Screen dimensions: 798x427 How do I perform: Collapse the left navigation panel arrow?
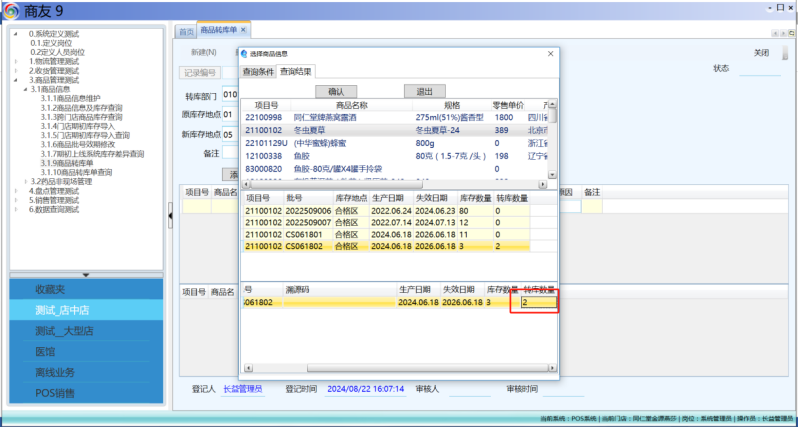coord(170,216)
